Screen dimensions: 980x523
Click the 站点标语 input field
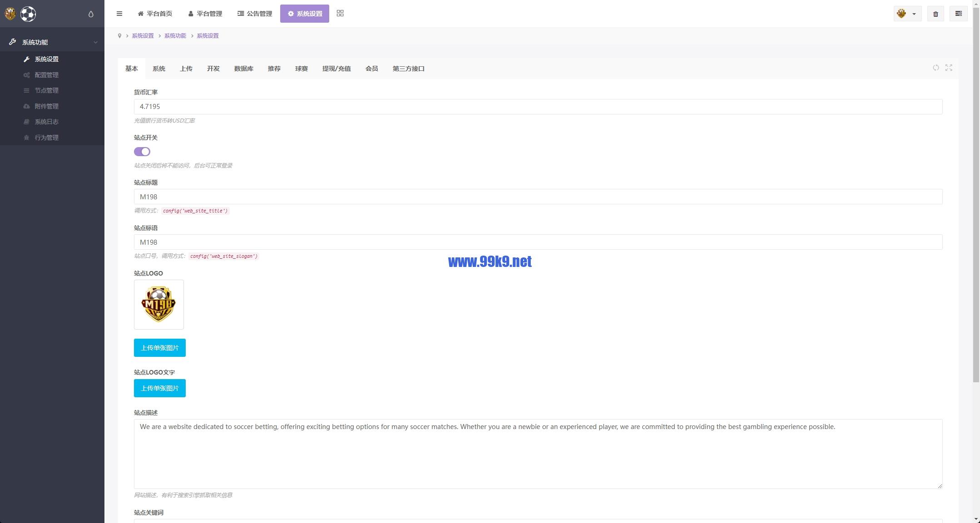pos(538,242)
